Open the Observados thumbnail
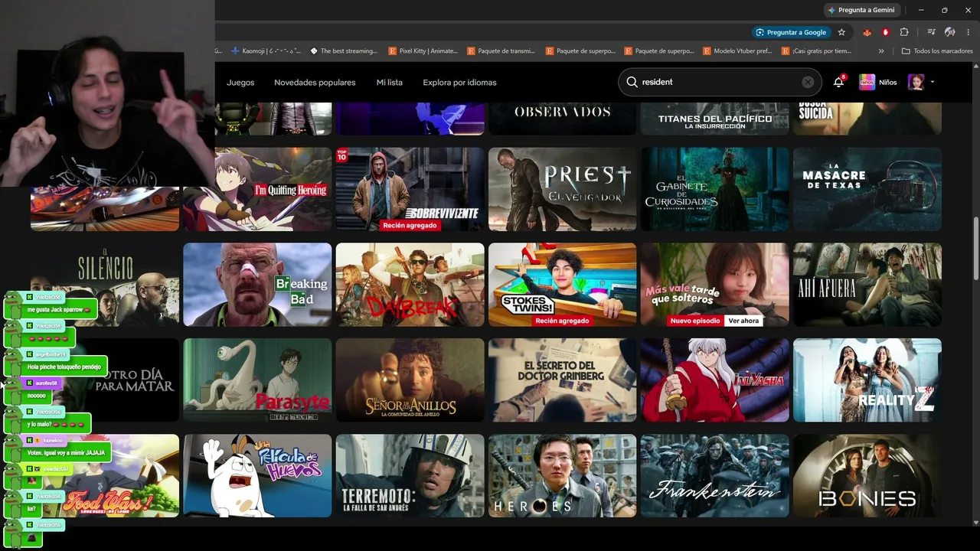Screen dimensions: 980x551 tap(562, 119)
